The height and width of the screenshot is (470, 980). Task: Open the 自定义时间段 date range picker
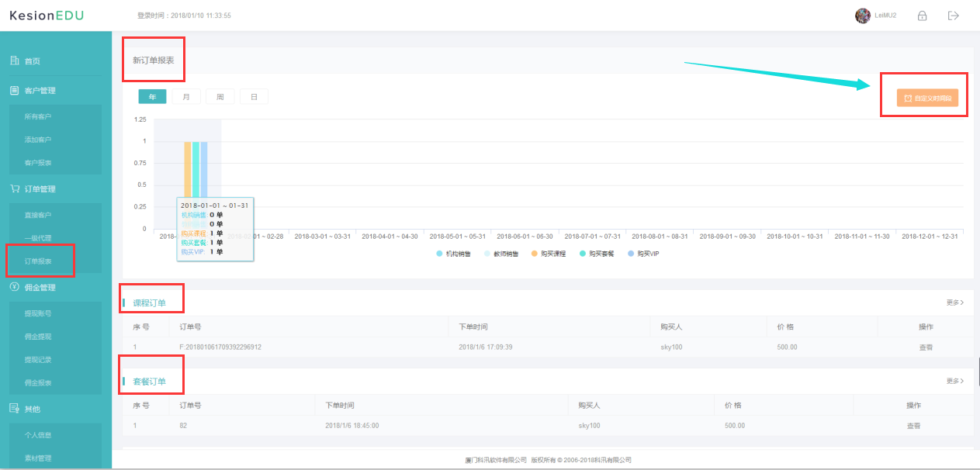(927, 98)
